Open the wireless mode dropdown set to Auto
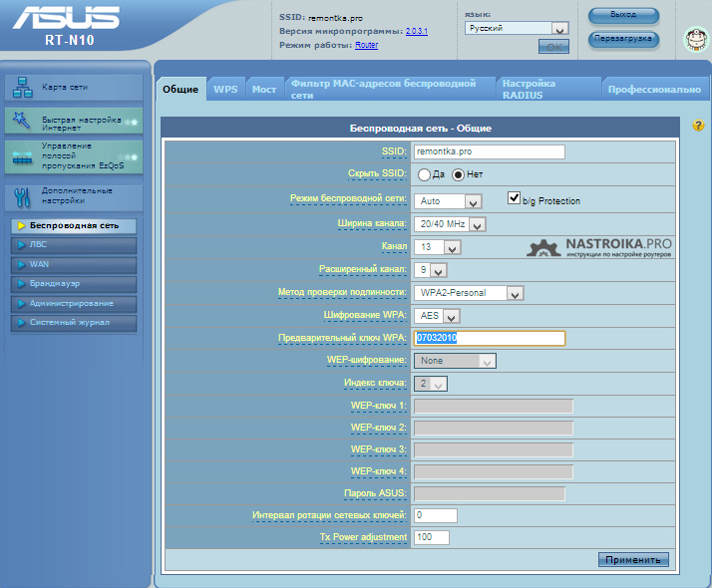The image size is (712, 588). pyautogui.click(x=448, y=201)
